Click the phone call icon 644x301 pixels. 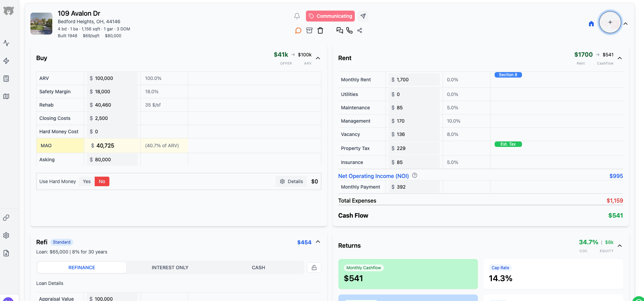(x=349, y=30)
